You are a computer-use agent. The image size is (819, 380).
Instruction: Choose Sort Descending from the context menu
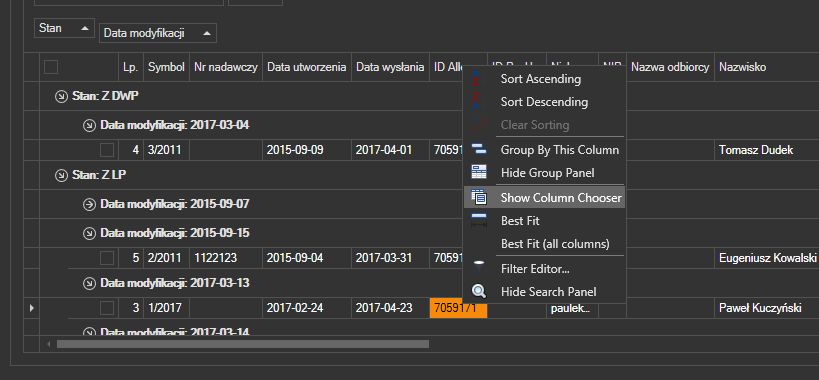pos(544,102)
